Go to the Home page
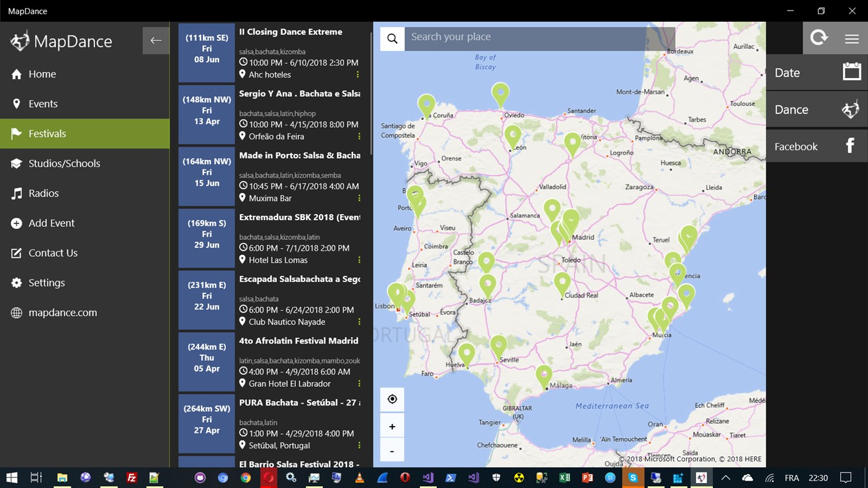868x488 pixels. [84, 74]
